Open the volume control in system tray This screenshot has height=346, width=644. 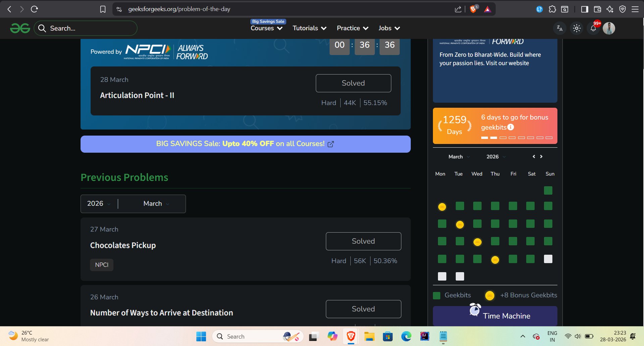click(578, 336)
